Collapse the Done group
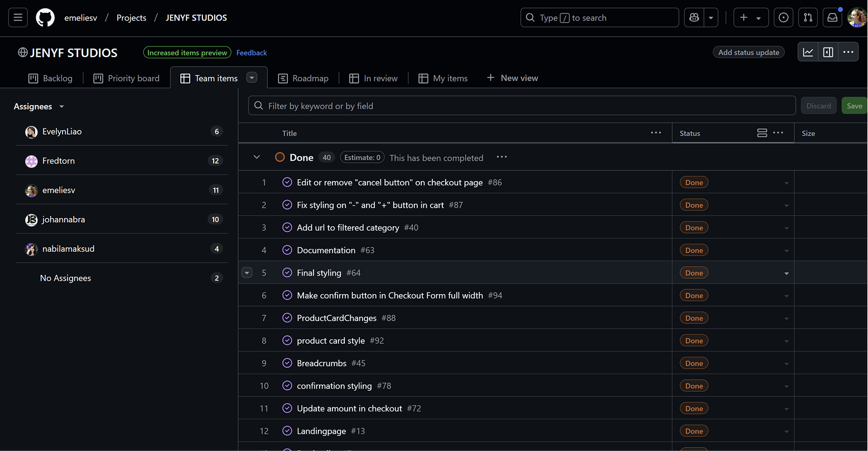 (x=255, y=157)
